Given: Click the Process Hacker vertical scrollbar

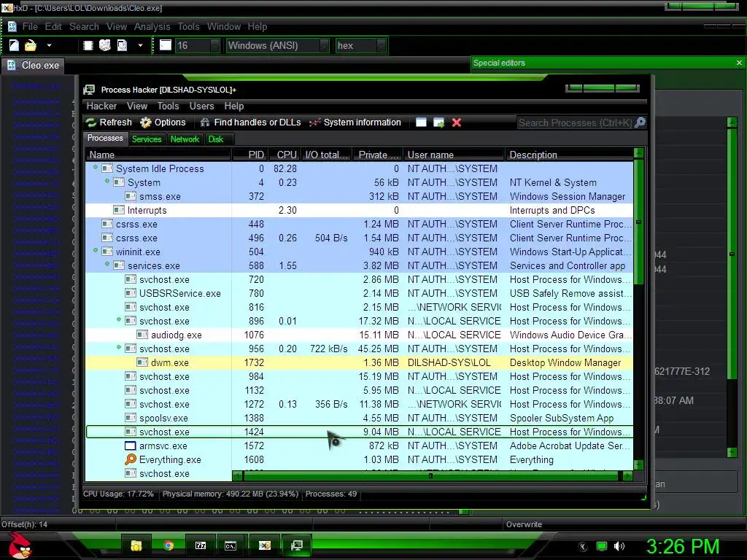Looking at the screenshot, I should coord(639,308).
